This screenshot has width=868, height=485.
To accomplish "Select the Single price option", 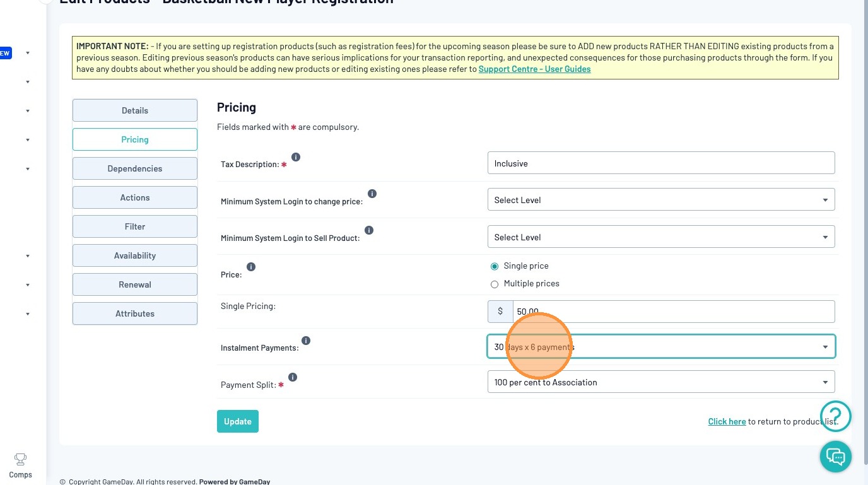I will pos(495,266).
